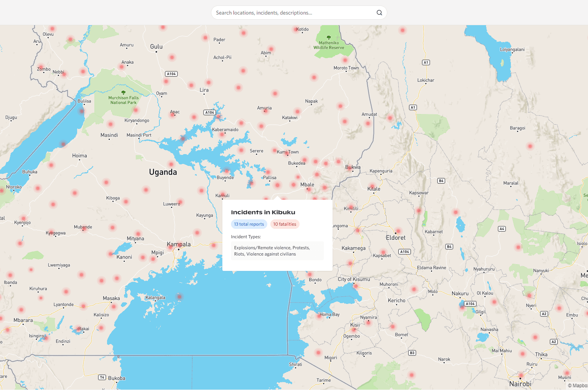588x390 pixels.
Task: Click the incident marker at Bukwa
Action: [x=349, y=169]
